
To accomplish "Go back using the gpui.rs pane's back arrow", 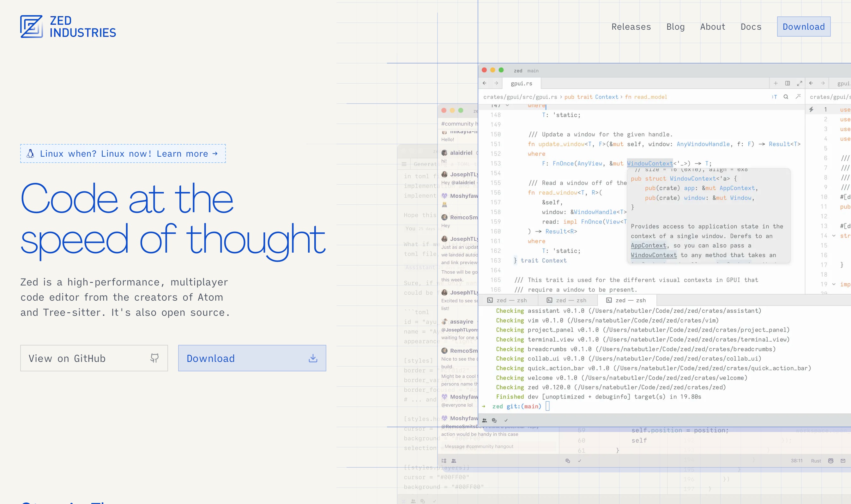I will point(485,83).
